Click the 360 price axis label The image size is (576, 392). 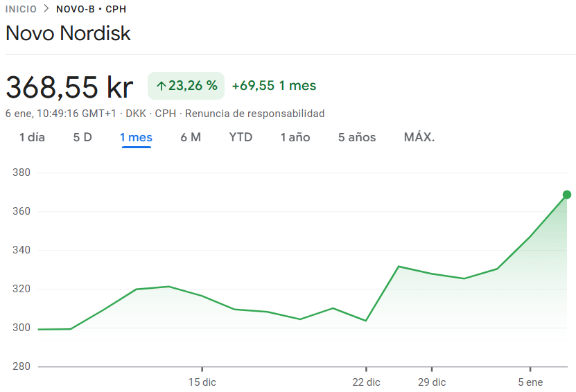[x=21, y=211]
